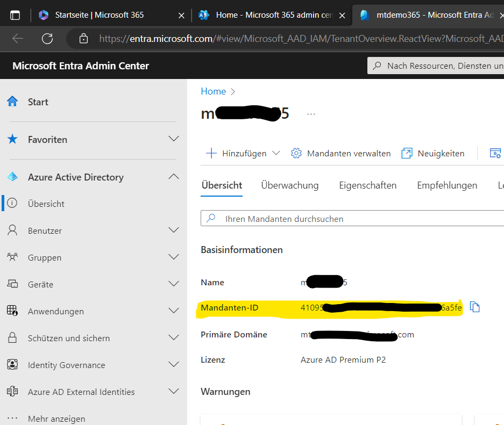
Task: Collapse the Azure Active Directory section
Action: [173, 177]
